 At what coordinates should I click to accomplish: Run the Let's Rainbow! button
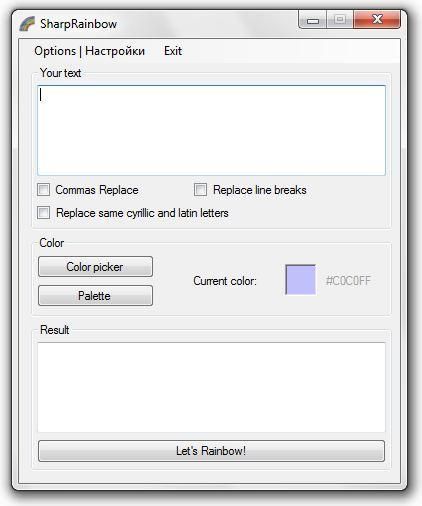[211, 451]
